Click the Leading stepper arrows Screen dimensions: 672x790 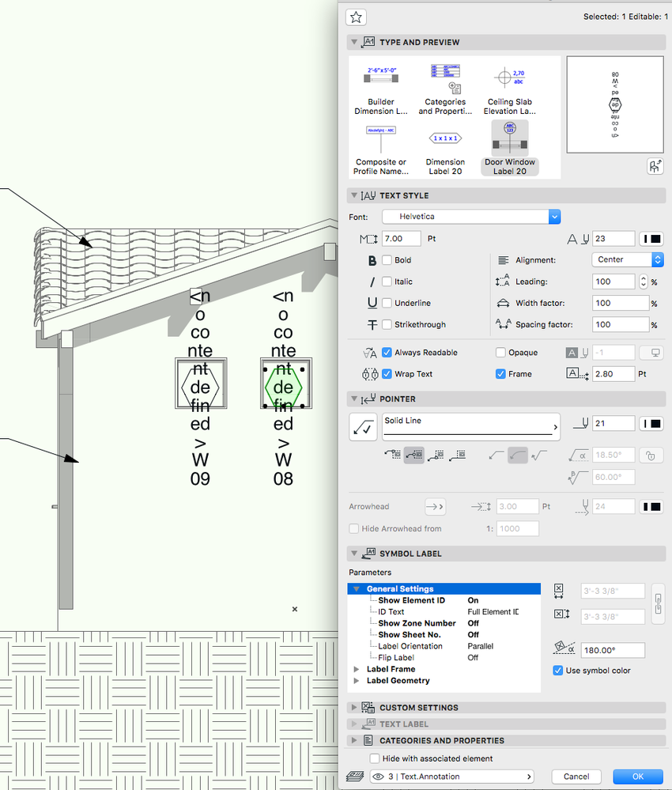click(x=644, y=282)
